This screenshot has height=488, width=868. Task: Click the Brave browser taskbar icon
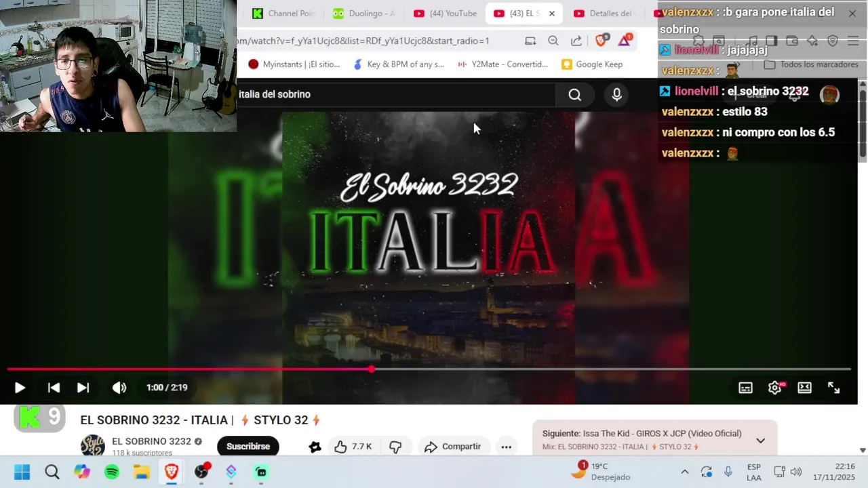tap(172, 472)
